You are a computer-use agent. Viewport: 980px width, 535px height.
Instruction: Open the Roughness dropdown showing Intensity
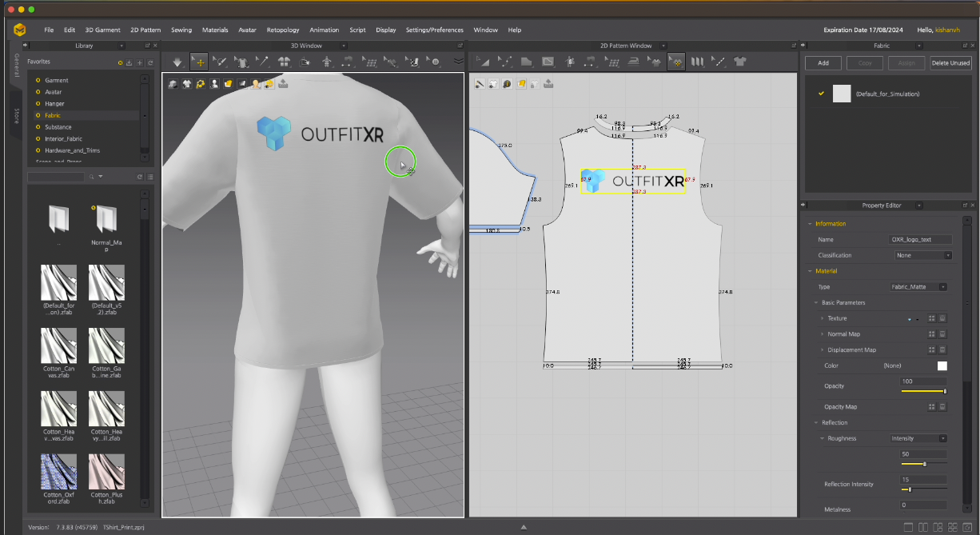(918, 438)
